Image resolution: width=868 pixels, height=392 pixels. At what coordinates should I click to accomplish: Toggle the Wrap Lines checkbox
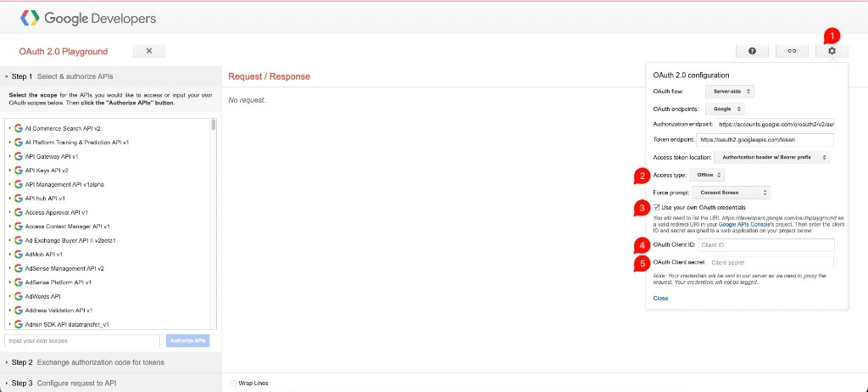pyautogui.click(x=234, y=384)
